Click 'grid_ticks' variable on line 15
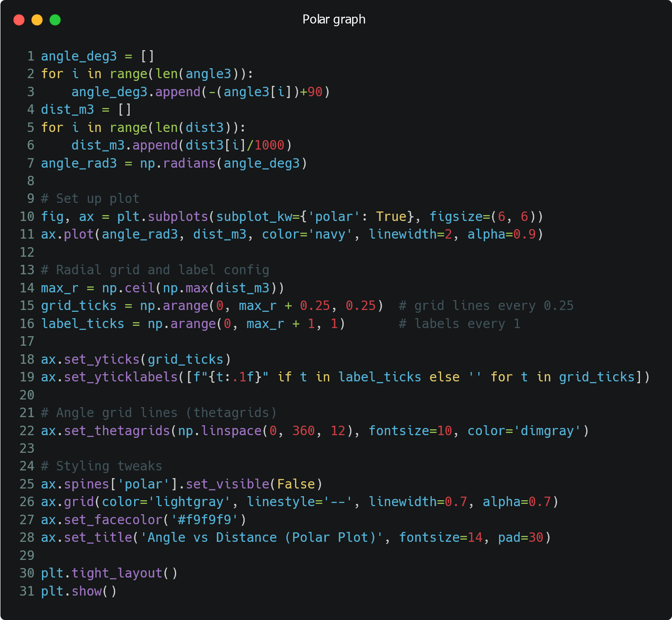 point(79,306)
